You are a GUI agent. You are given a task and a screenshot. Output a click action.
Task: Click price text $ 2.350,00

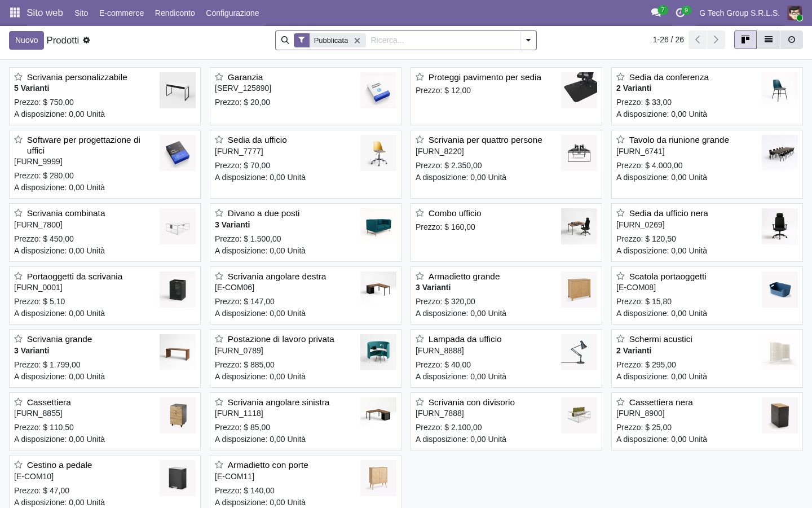[x=463, y=165]
